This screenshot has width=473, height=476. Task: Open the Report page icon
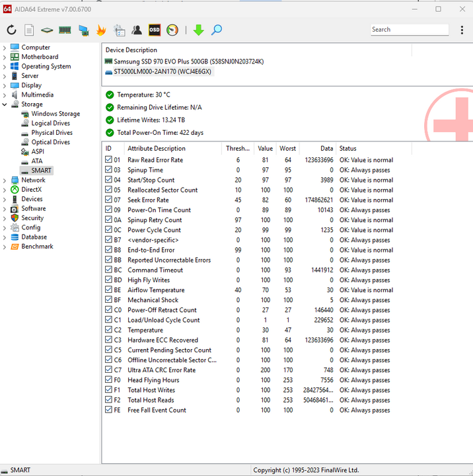(x=29, y=30)
